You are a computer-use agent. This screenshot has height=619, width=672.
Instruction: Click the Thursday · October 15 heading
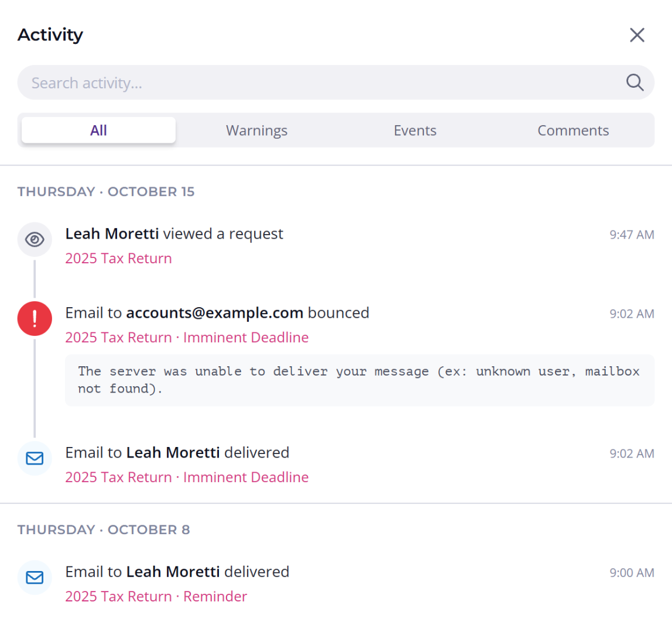pyautogui.click(x=106, y=191)
